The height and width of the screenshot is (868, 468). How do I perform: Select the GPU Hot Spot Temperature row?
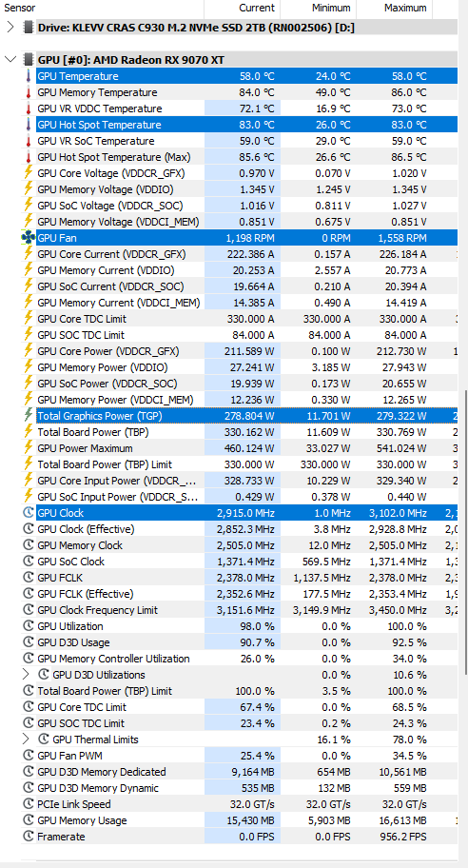point(247,125)
